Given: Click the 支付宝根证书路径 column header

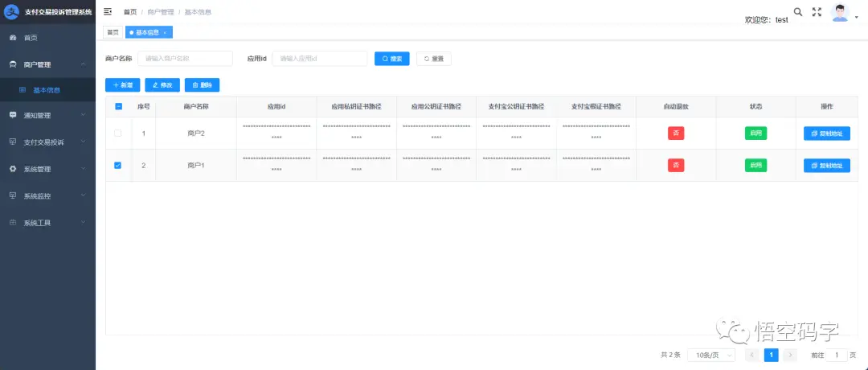Looking at the screenshot, I should click(x=596, y=106).
